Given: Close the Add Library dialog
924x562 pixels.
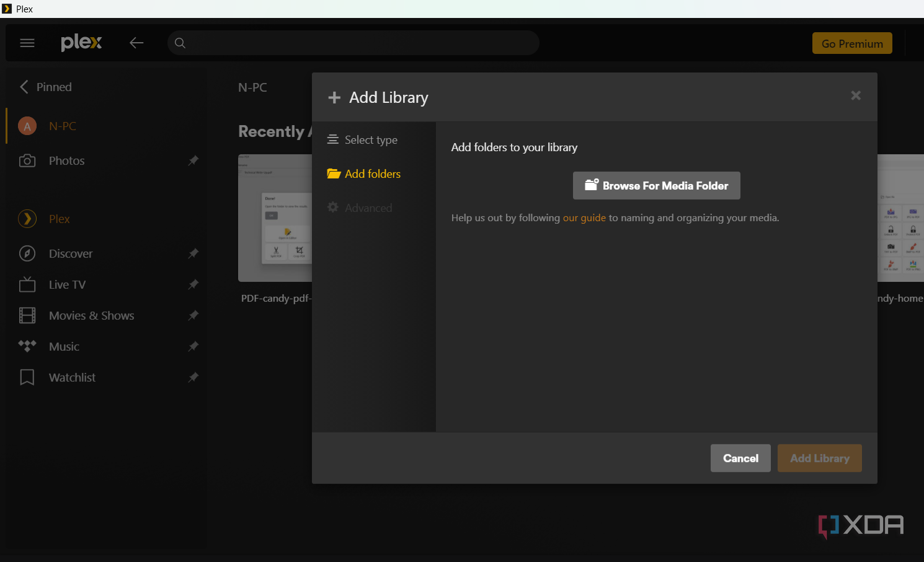Looking at the screenshot, I should coord(856,95).
